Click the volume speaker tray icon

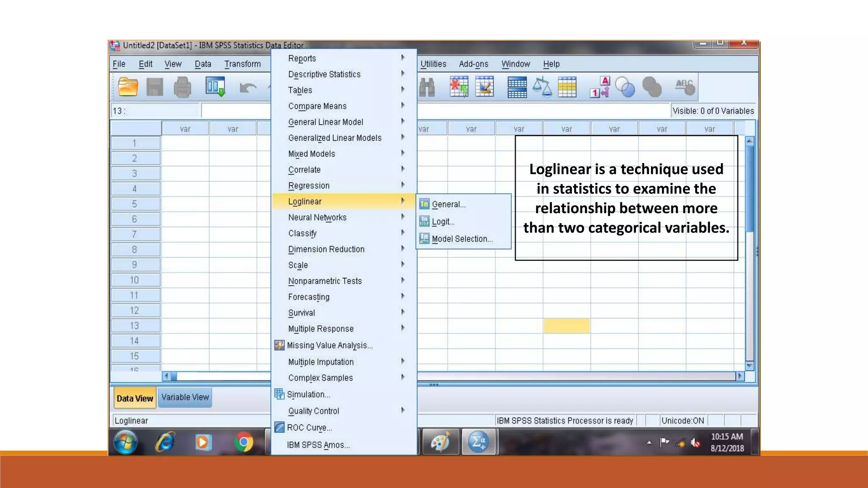click(x=695, y=443)
